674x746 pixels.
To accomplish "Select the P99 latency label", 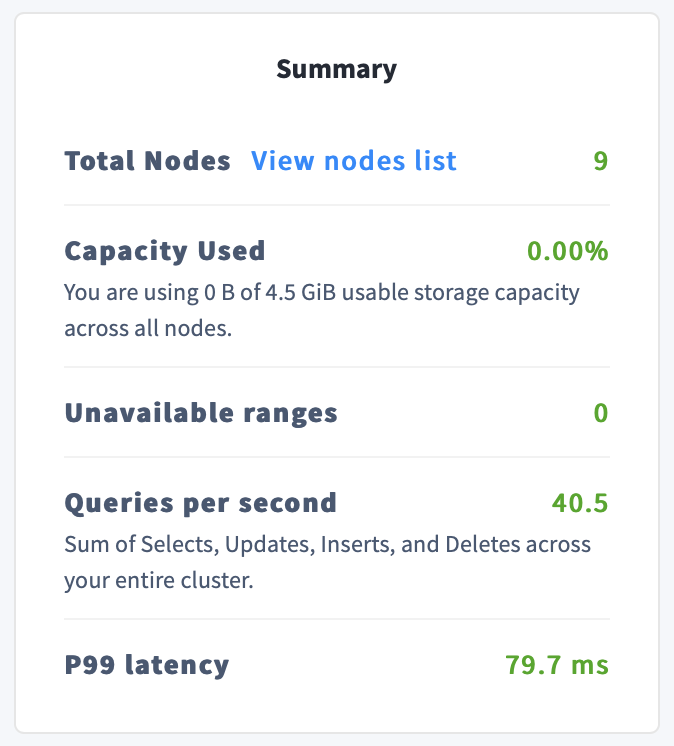I will tap(147, 664).
